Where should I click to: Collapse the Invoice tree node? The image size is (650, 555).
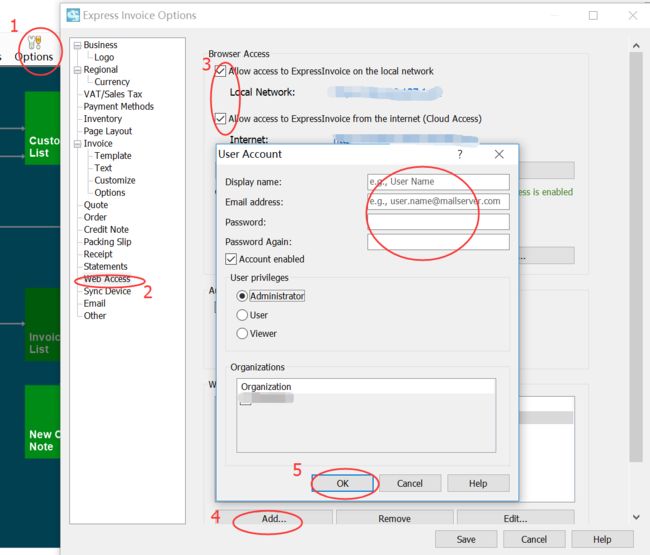point(77,144)
